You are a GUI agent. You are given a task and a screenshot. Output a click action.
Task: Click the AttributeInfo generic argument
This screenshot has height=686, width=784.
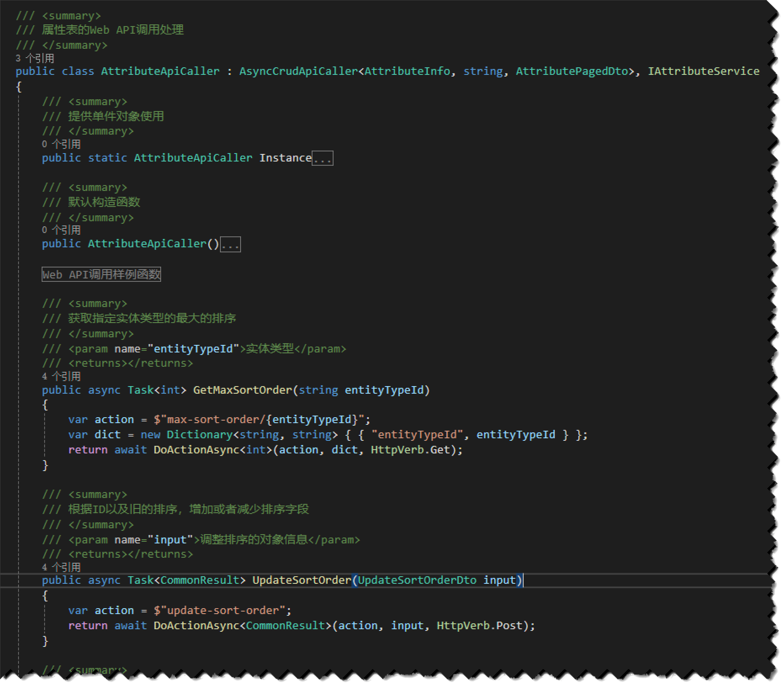pyautogui.click(x=407, y=72)
